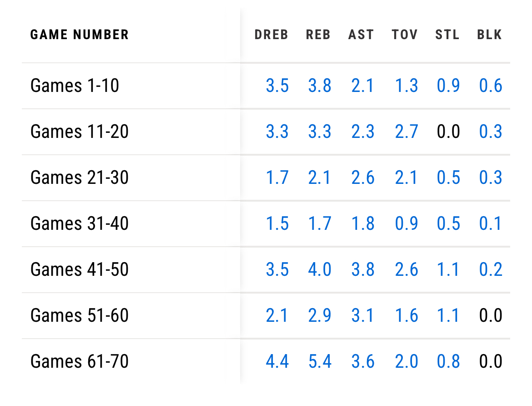532x406 pixels.
Task: Open Games 31-40 BLK value 0.1
Action: [491, 223]
